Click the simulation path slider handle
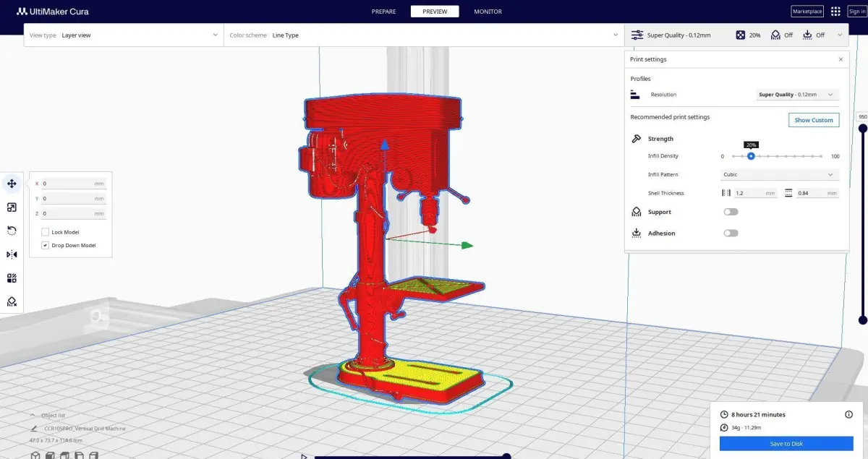This screenshot has width=868, height=459. 506,456
